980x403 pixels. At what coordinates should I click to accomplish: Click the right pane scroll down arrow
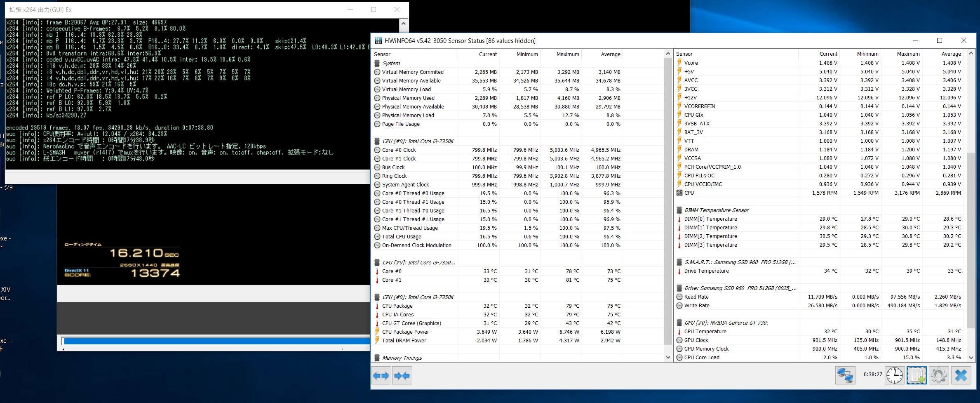click(971, 358)
